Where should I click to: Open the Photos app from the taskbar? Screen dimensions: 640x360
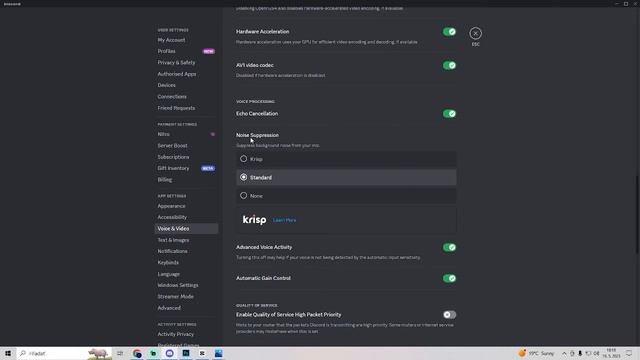pyautogui.click(x=218, y=353)
